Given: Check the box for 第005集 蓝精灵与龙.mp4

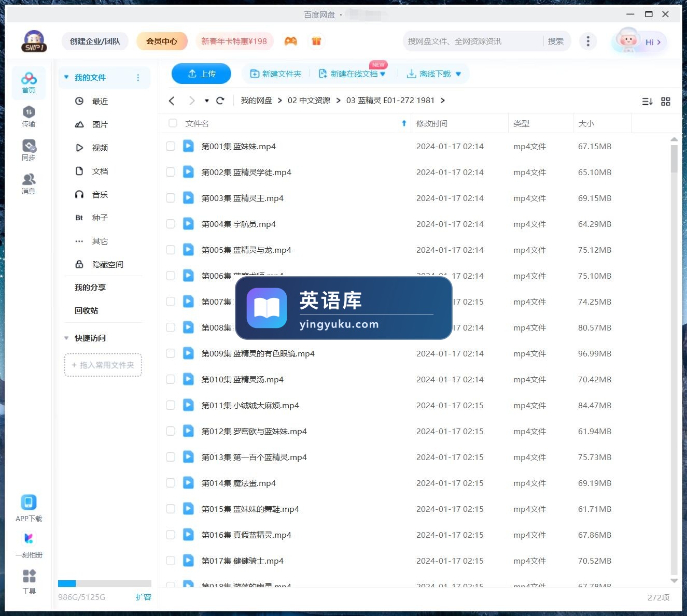Looking at the screenshot, I should click(x=171, y=250).
